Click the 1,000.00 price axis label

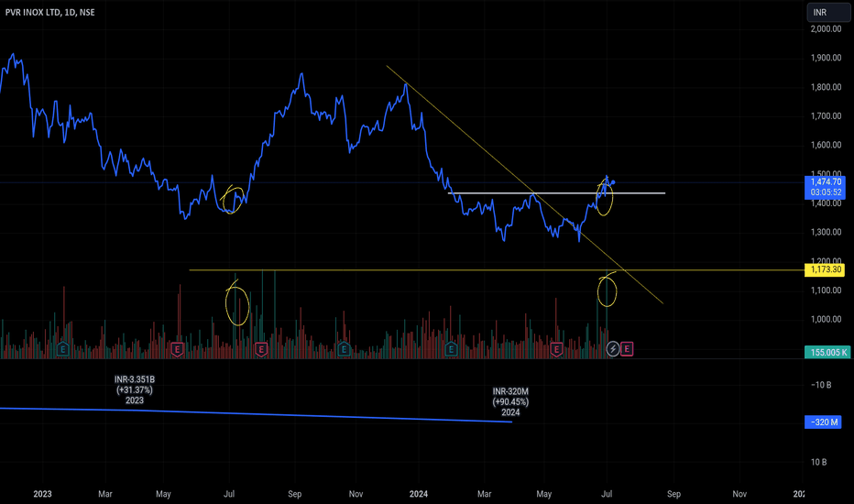pos(826,319)
